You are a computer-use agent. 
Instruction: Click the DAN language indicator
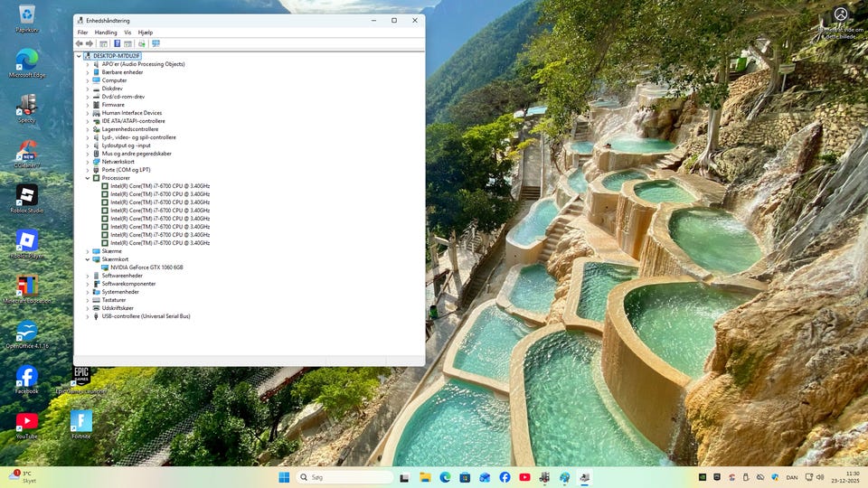pyautogui.click(x=792, y=477)
